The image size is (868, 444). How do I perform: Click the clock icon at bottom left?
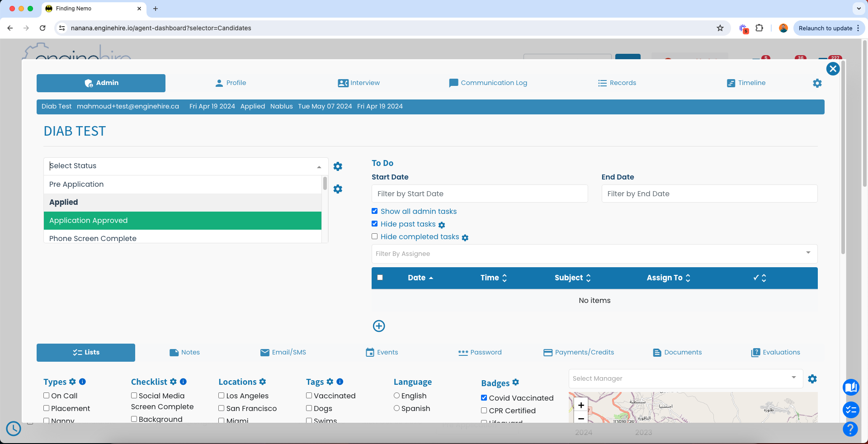pos(14,429)
